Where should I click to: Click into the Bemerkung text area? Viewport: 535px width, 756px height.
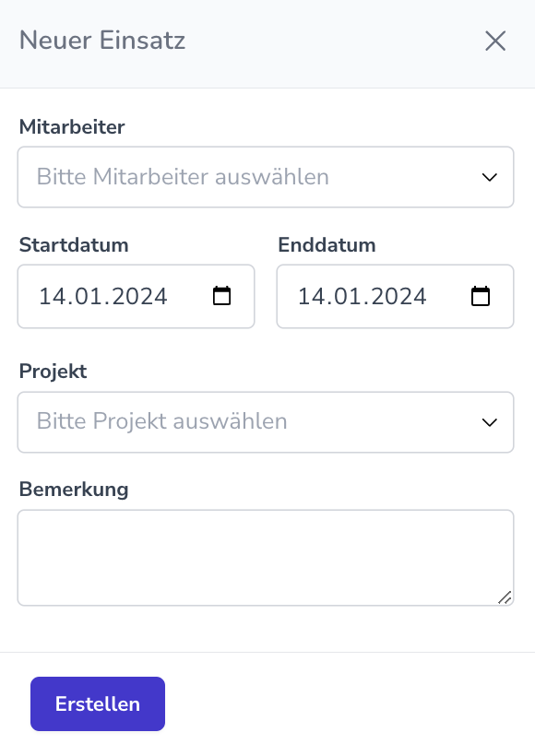pos(266,553)
